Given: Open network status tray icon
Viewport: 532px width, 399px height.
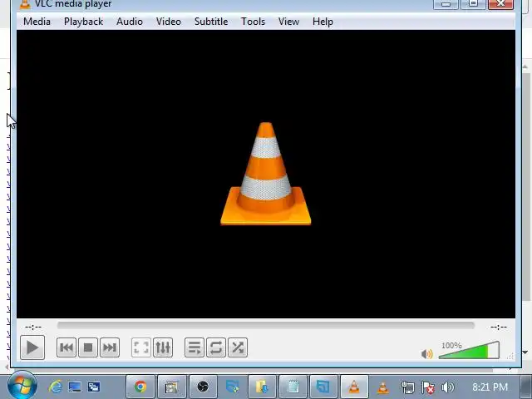Looking at the screenshot, I should point(407,387).
